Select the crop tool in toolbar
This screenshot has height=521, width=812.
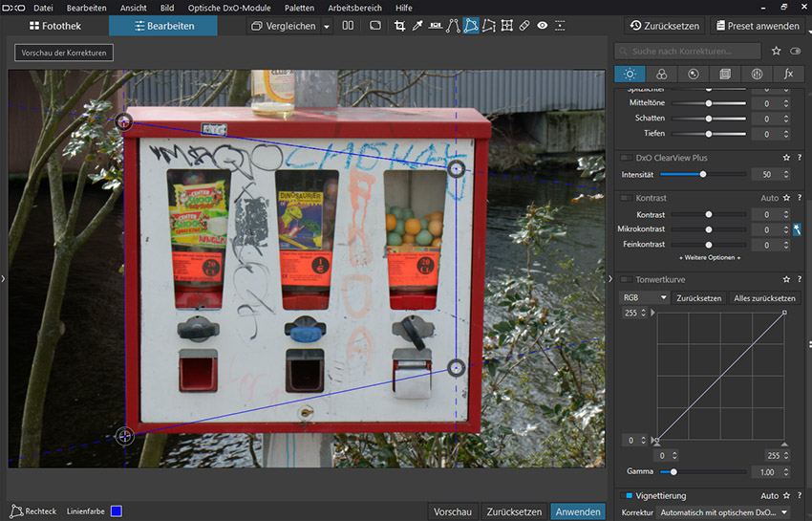(399, 26)
